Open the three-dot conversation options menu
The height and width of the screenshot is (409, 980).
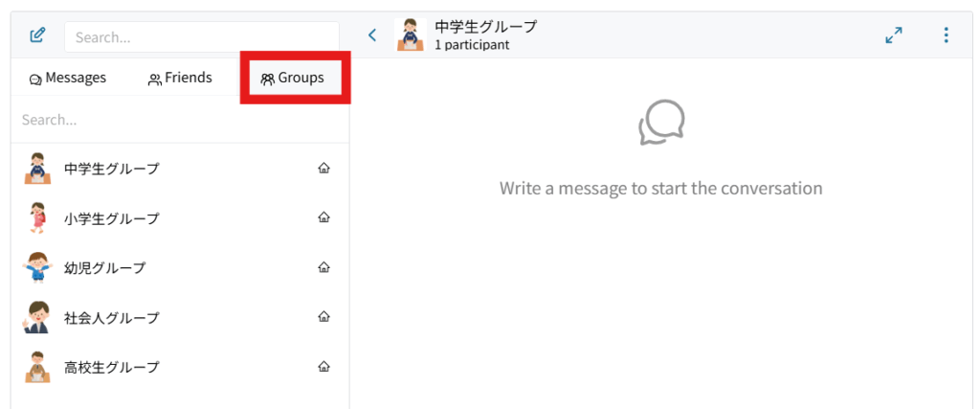coord(946,35)
